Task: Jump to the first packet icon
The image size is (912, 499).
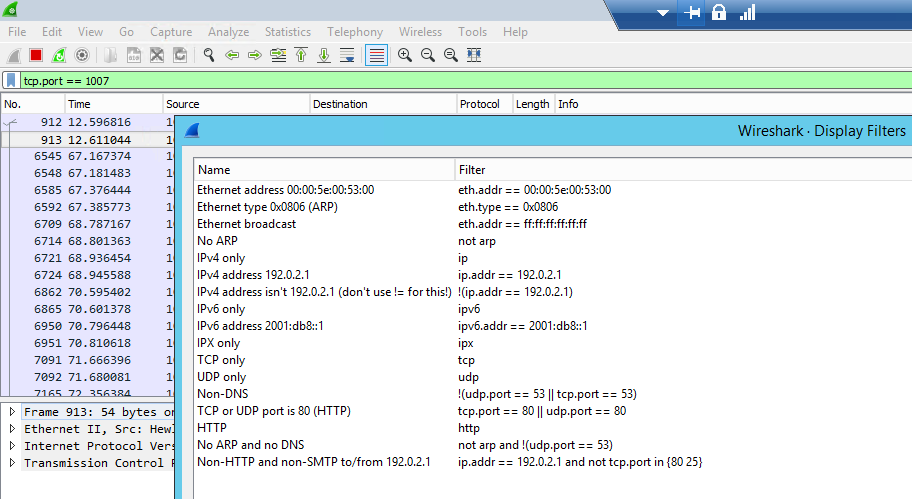Action: [301, 55]
